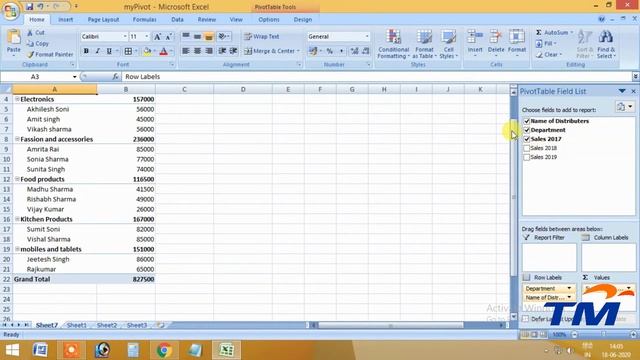Click the Insert cells icon
Screen dimensions: 640x360
(475, 37)
